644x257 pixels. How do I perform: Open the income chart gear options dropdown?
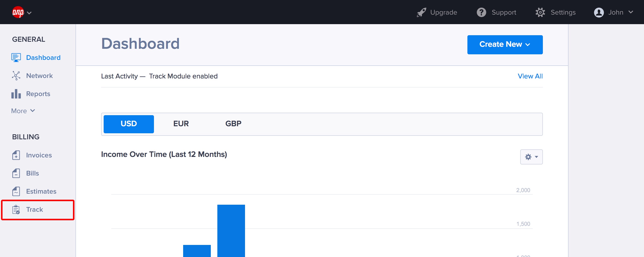coord(531,157)
